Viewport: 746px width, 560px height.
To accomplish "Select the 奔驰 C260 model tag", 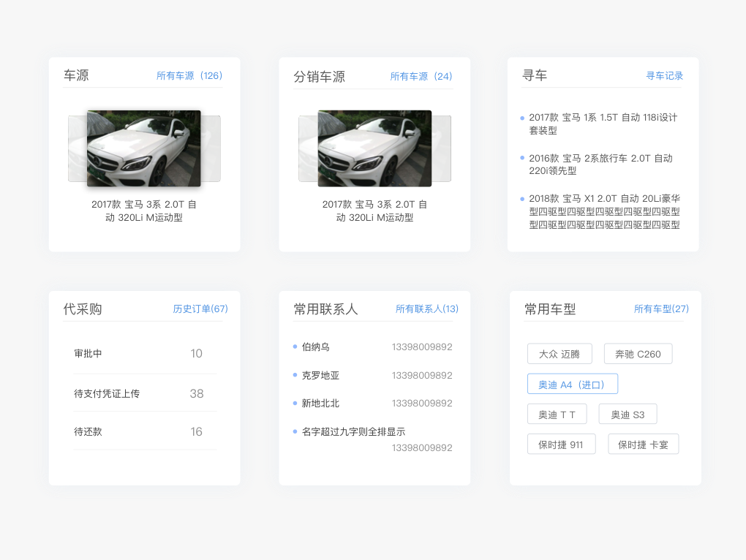I will coord(638,354).
